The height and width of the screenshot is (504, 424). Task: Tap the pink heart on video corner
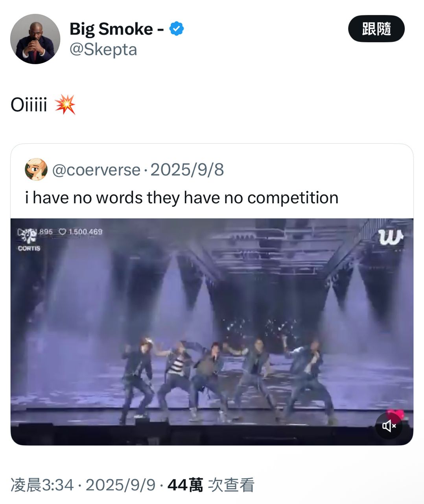pyautogui.click(x=395, y=415)
